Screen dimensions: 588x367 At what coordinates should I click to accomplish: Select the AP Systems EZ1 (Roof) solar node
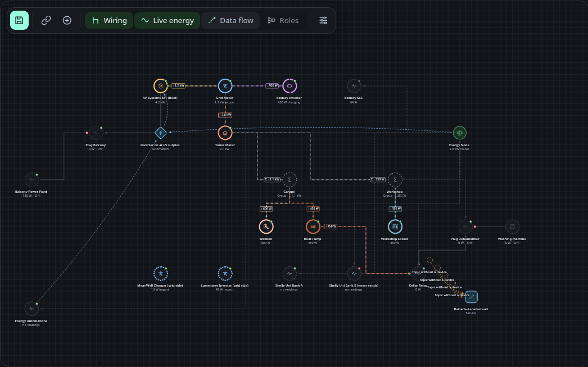(161, 86)
